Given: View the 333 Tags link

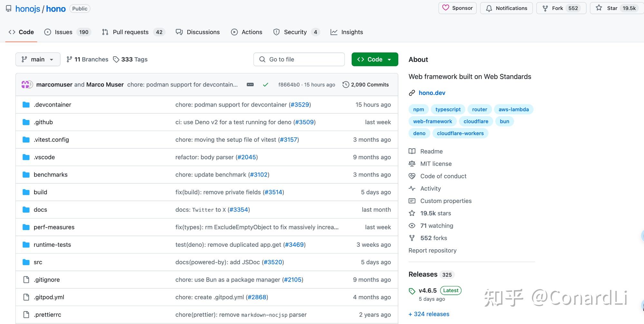Looking at the screenshot, I should pos(130,60).
